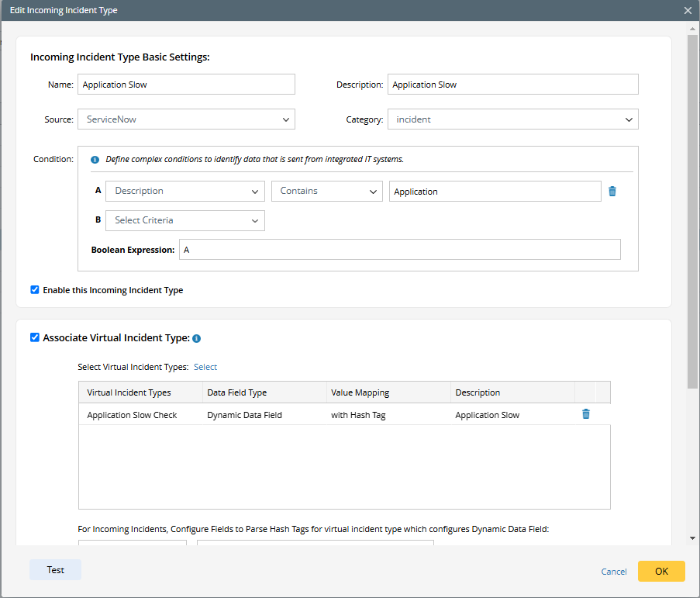This screenshot has width=700, height=598.
Task: Click the info icon beside Associate Virtual Incident Type
Action: pyautogui.click(x=197, y=338)
